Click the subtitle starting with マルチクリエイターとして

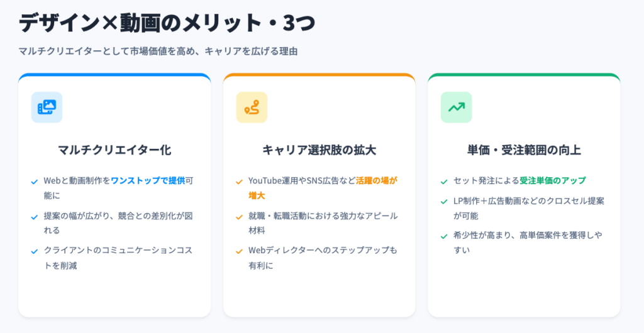point(158,52)
